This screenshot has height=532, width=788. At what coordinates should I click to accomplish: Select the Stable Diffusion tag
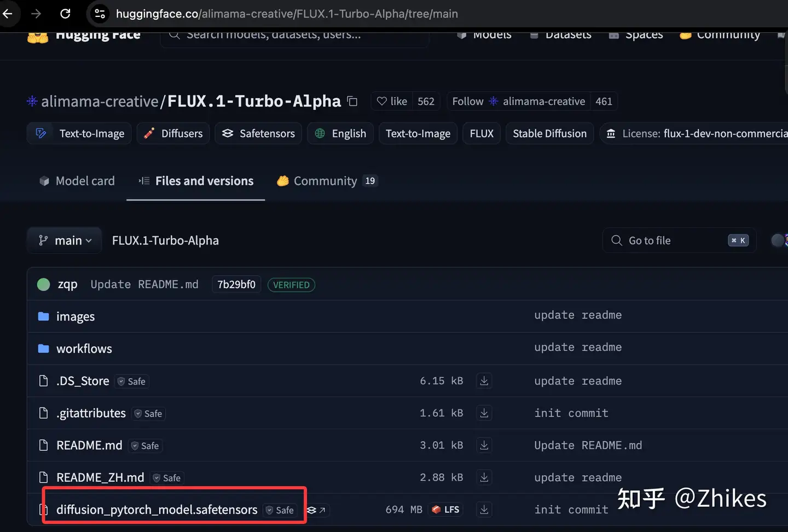(549, 133)
